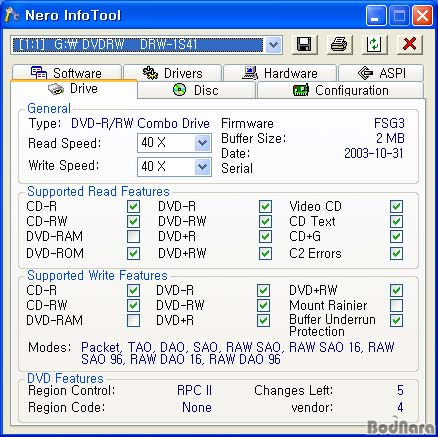Minimize the Nero InfoTool window
This screenshot has height=437, width=438.
click(x=376, y=15)
